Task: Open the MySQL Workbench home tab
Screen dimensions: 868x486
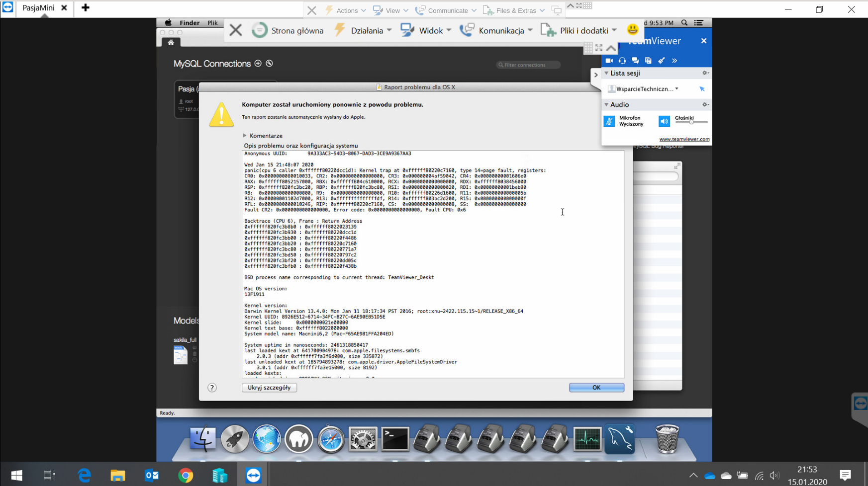Action: (171, 43)
